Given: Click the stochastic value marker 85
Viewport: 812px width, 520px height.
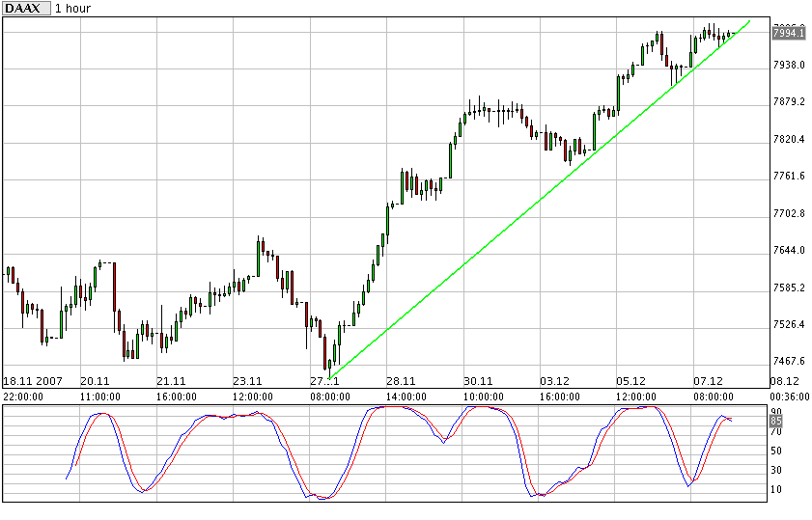Looking at the screenshot, I should coord(775,420).
